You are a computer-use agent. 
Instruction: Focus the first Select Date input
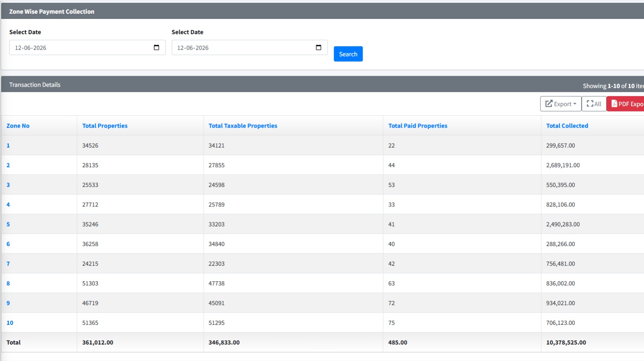tap(87, 47)
